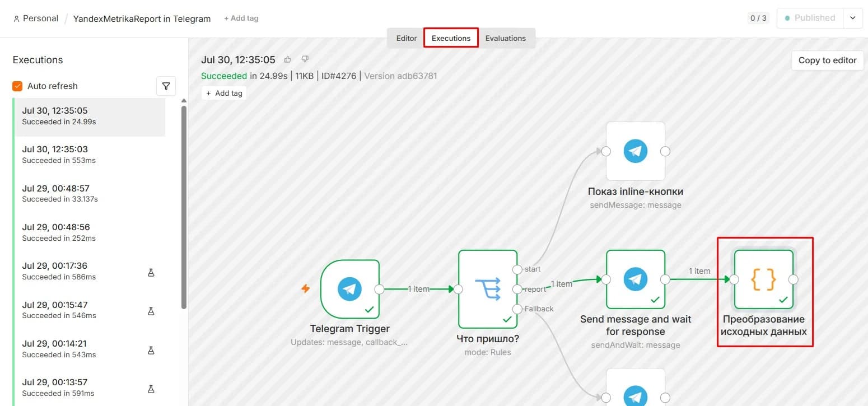Click the ID#4276 label
Viewport: 868px width, 406px height.
338,76
